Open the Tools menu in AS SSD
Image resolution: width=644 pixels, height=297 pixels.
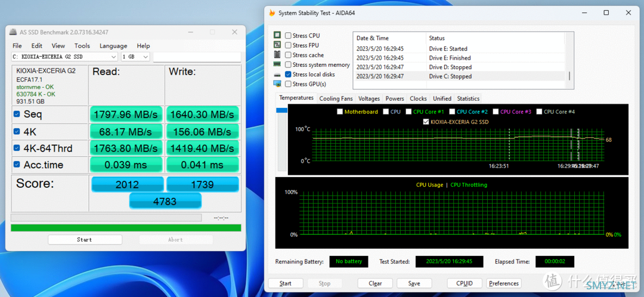[82, 45]
